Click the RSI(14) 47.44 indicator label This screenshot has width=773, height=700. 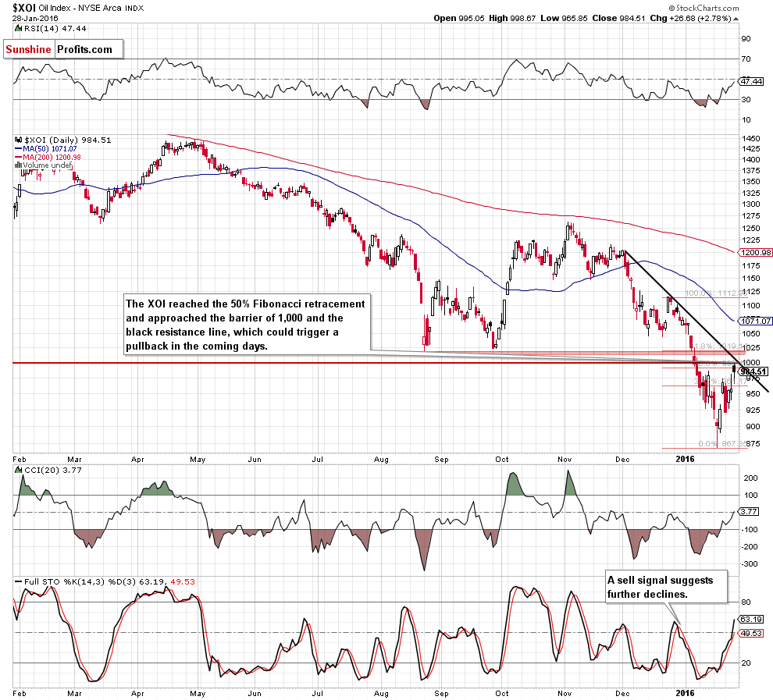(x=51, y=29)
